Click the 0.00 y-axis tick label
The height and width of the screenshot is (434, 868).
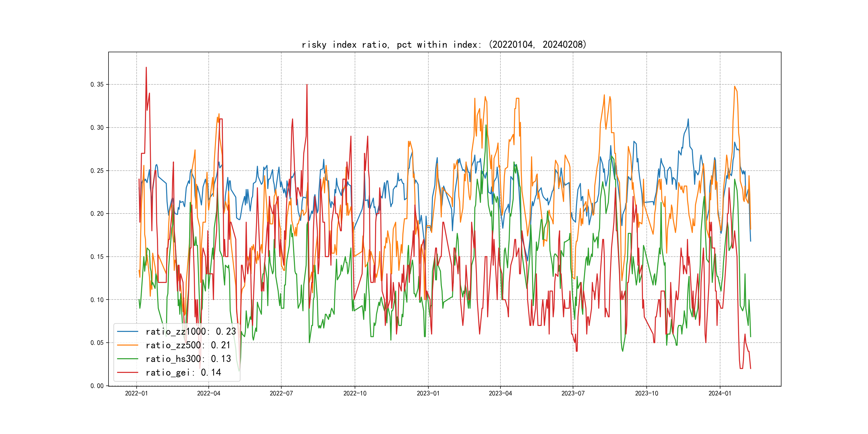tap(97, 386)
